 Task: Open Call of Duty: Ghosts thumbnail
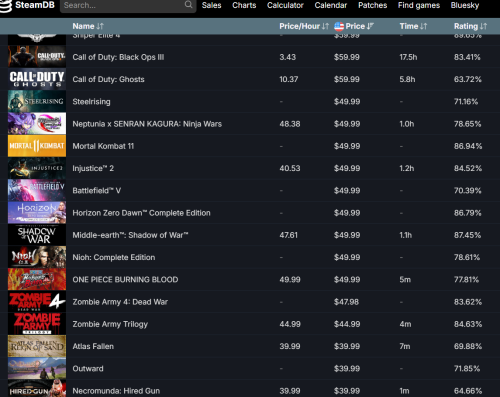pyautogui.click(x=37, y=79)
